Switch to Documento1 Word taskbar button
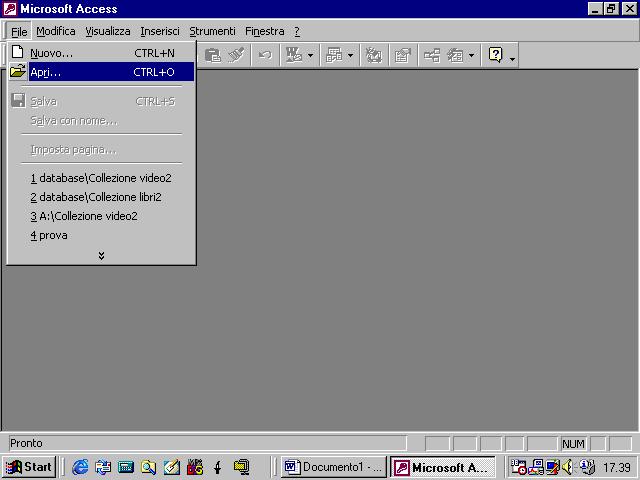640x480 pixels. tap(333, 467)
